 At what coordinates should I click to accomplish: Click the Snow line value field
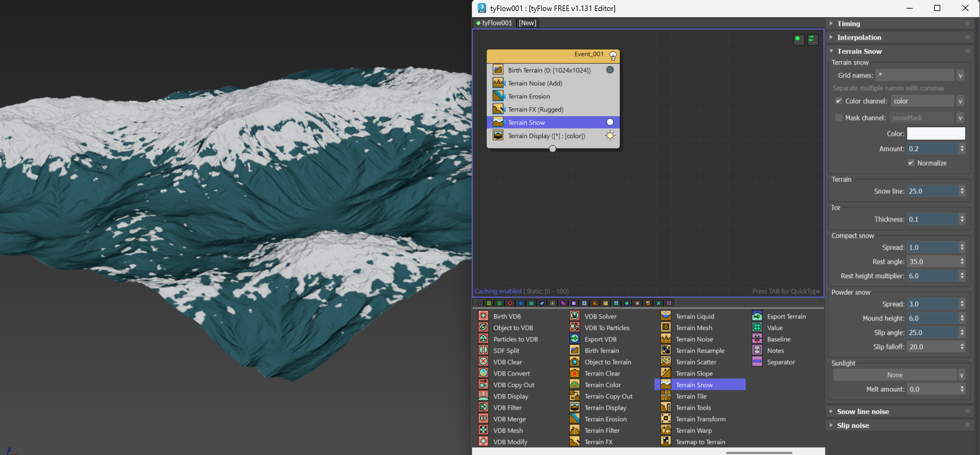(932, 191)
